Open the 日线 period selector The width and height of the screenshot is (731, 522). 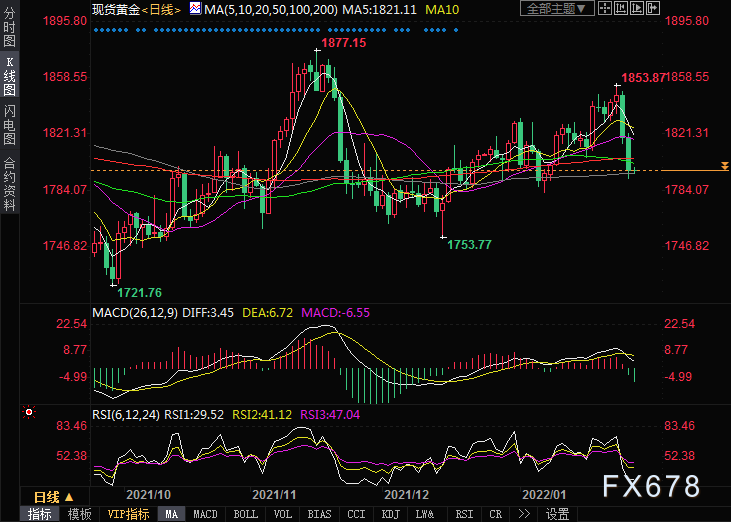(x=54, y=497)
